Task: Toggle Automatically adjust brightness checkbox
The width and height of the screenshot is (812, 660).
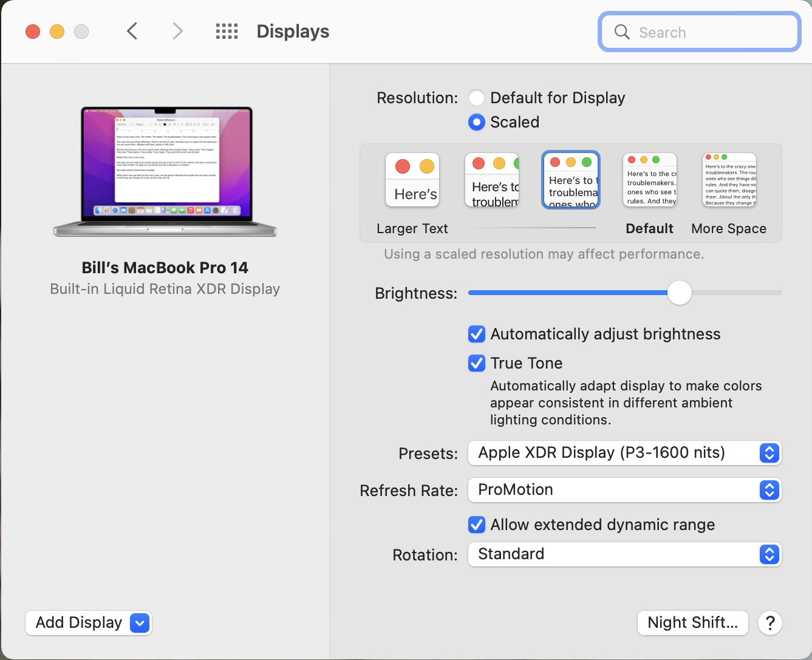Action: 477,334
